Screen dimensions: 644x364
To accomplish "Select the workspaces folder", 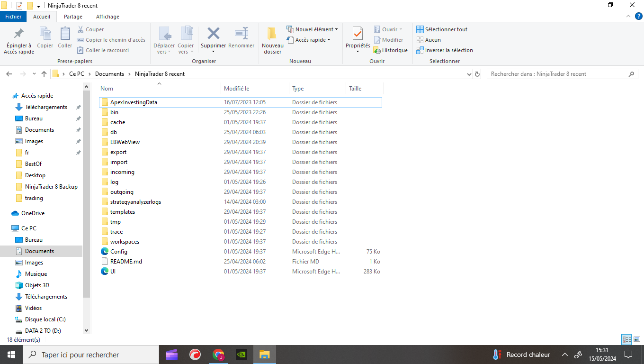I will pos(240,242).
